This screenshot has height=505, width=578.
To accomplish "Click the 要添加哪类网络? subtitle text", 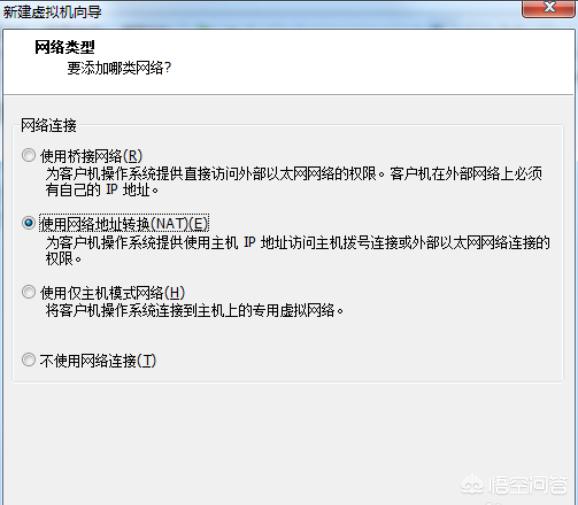I will (119, 68).
